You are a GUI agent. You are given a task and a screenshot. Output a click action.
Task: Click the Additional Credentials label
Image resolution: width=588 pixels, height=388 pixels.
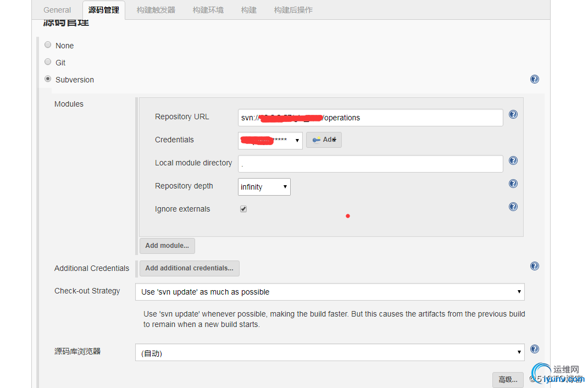[92, 268]
